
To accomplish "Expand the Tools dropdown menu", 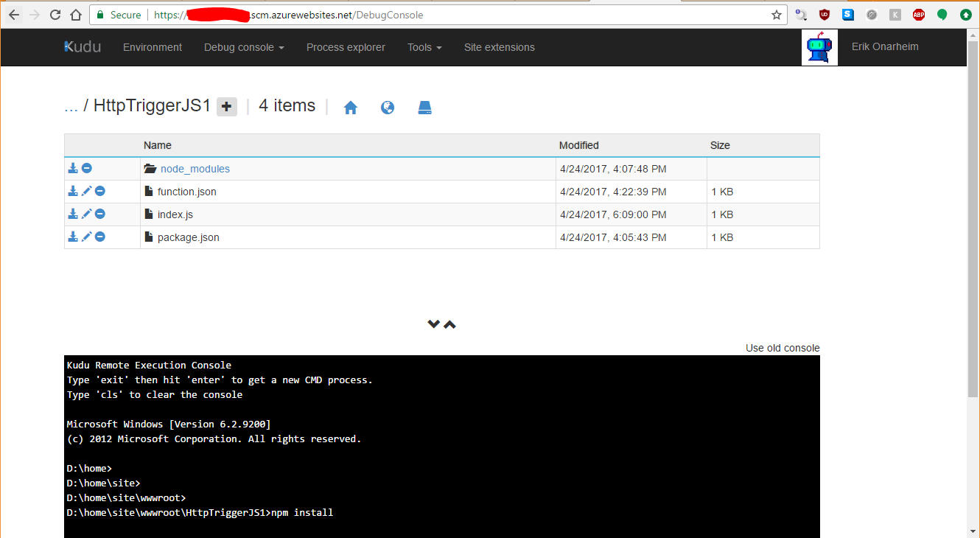I will click(424, 47).
